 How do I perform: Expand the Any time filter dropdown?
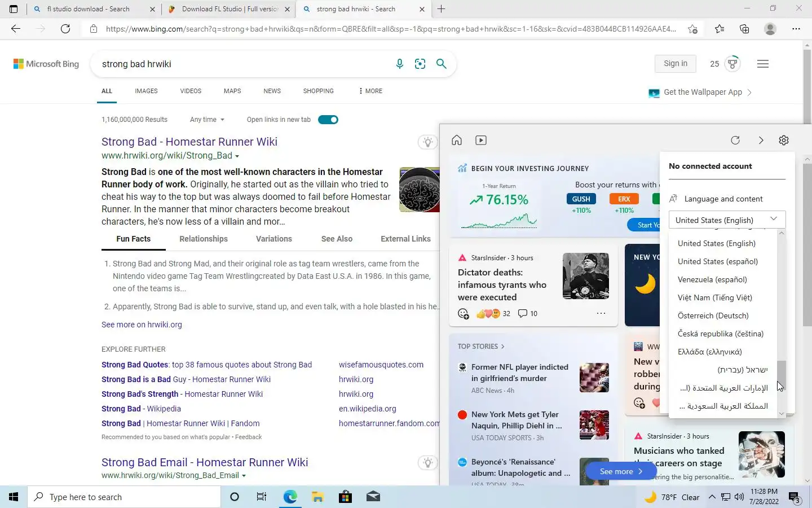point(207,120)
